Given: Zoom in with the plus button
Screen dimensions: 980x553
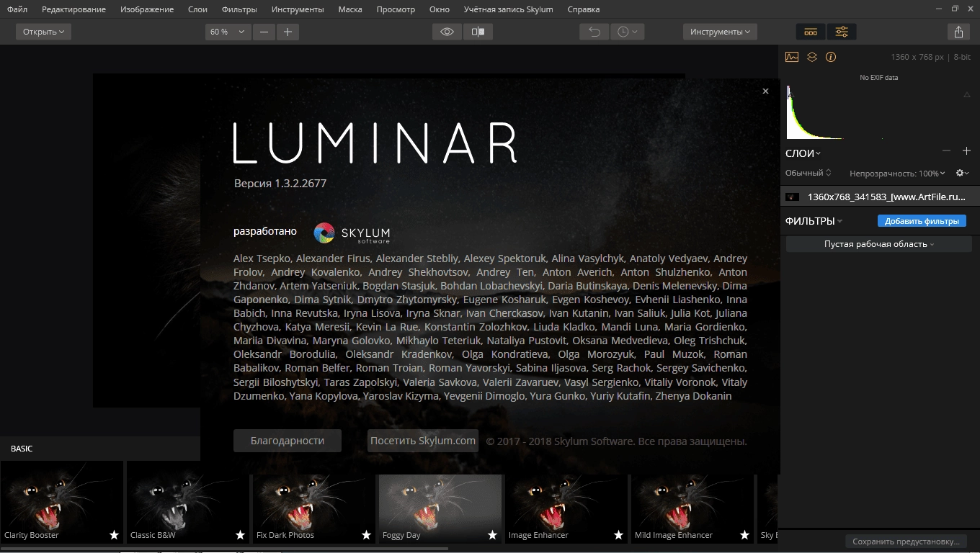Looking at the screenshot, I should tap(288, 32).
